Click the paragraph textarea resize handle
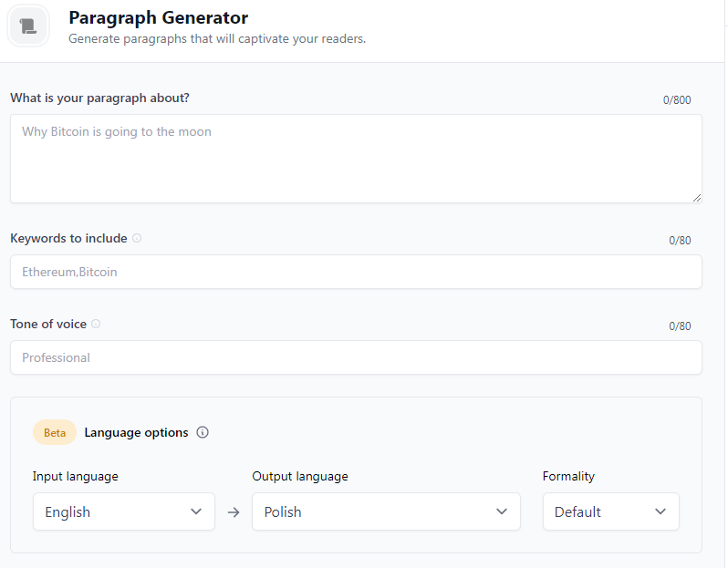Screen dimensions: 728x568 (697, 197)
